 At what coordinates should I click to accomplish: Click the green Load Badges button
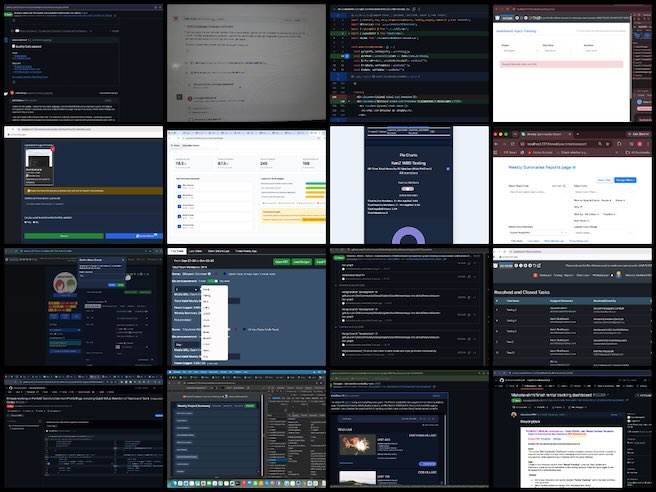(x=301, y=262)
